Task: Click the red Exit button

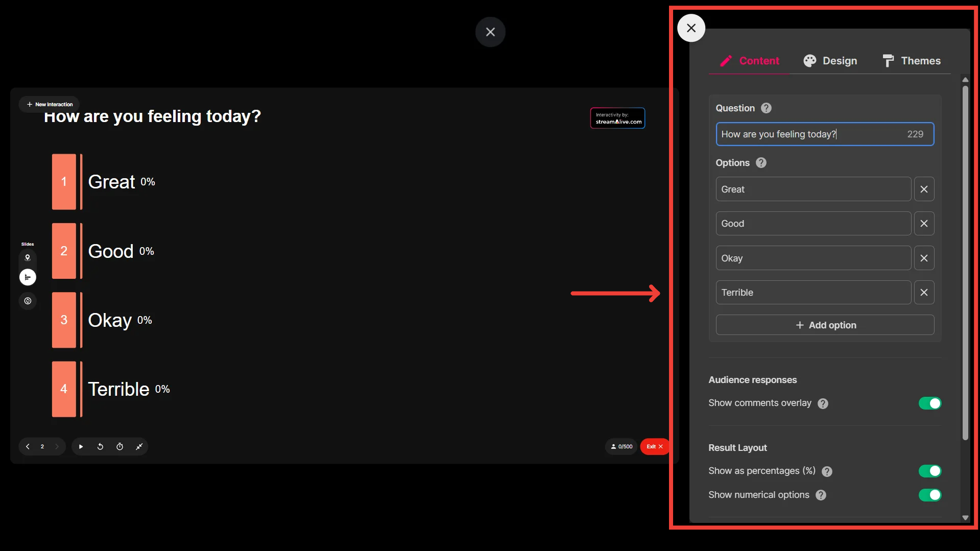Action: (x=654, y=447)
